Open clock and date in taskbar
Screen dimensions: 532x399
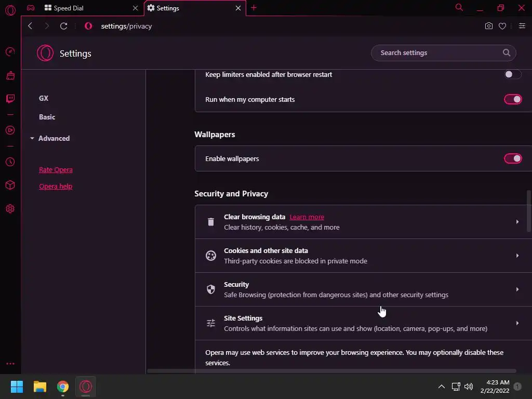coord(495,387)
